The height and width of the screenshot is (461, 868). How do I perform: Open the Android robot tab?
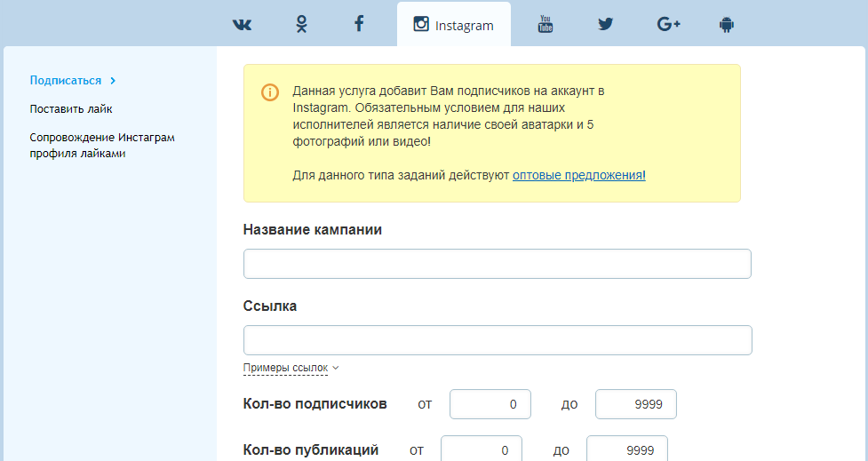(x=727, y=25)
